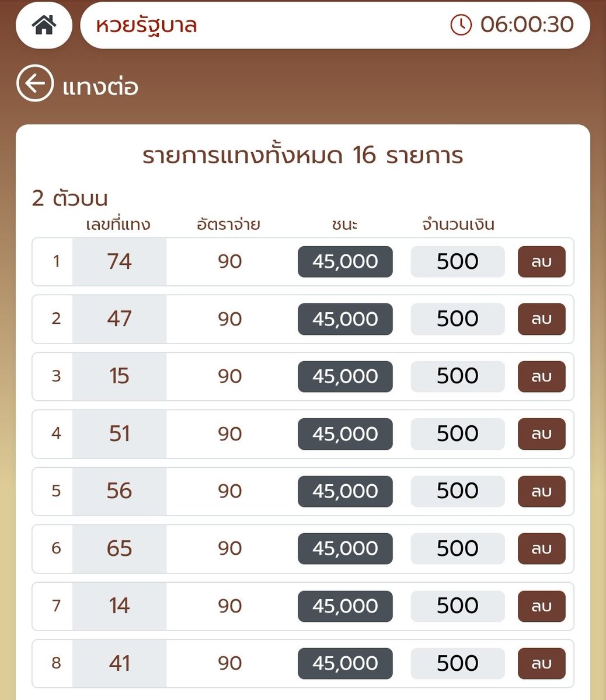This screenshot has height=700, width=606.
Task: Tap the 45,000 win badge for number 51
Action: click(x=345, y=433)
